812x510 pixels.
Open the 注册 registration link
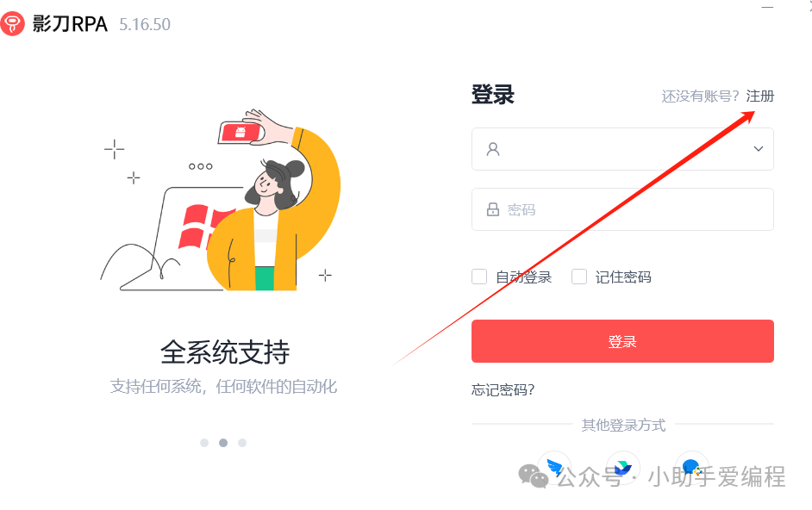pyautogui.click(x=759, y=96)
